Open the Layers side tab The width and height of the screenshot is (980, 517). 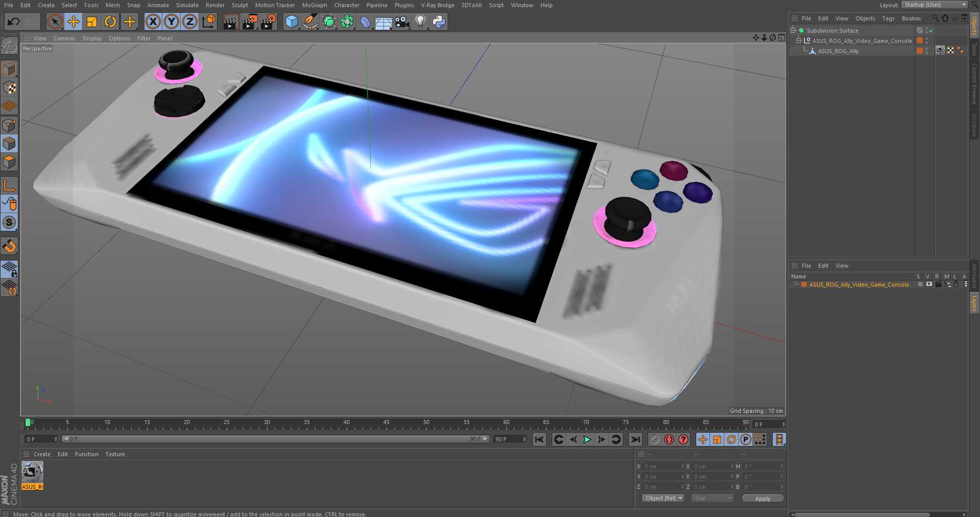point(974,303)
